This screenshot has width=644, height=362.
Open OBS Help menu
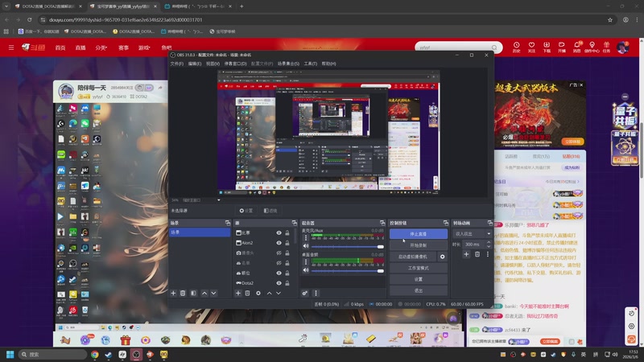[x=328, y=64]
